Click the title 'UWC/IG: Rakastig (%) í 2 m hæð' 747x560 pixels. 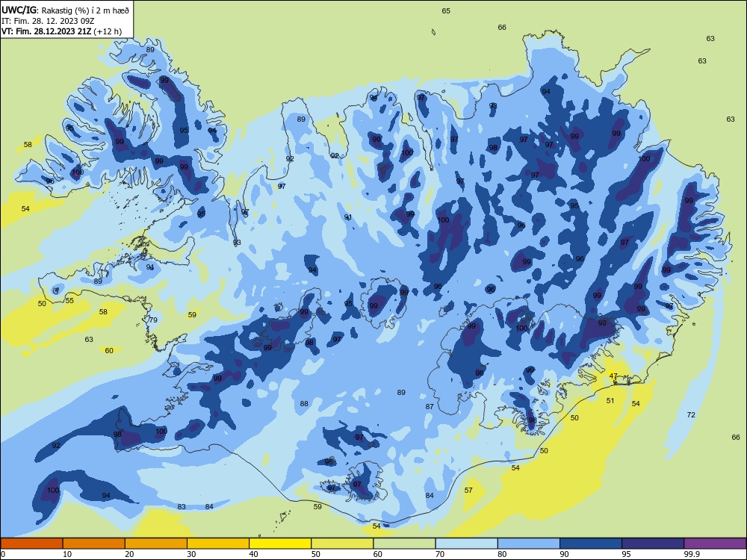click(x=65, y=10)
